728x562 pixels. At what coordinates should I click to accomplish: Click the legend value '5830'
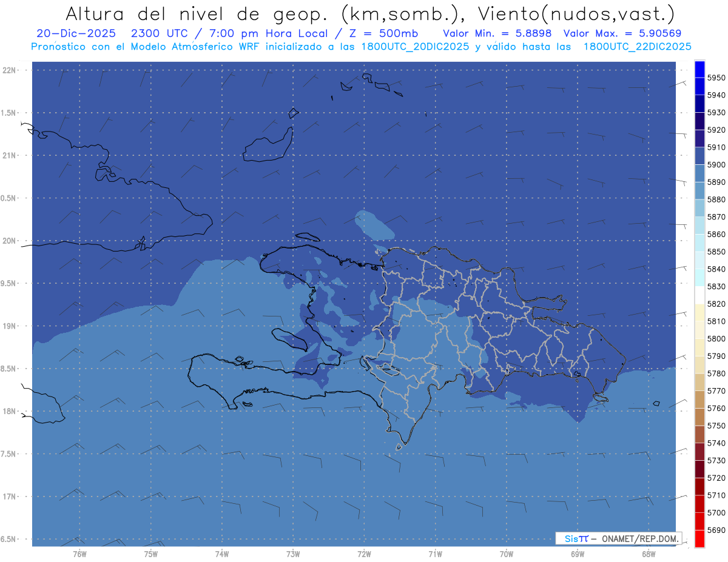(x=716, y=286)
